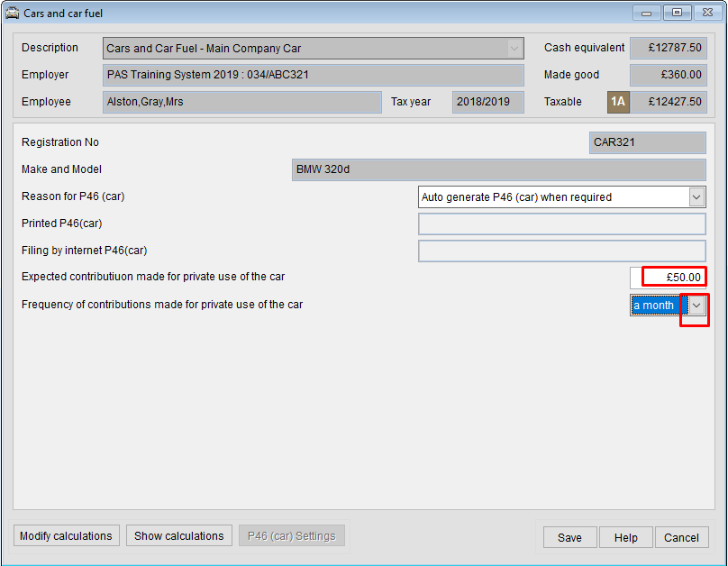The width and height of the screenshot is (728, 566).
Task: Click the Printed P46(car) input field
Action: click(x=561, y=224)
